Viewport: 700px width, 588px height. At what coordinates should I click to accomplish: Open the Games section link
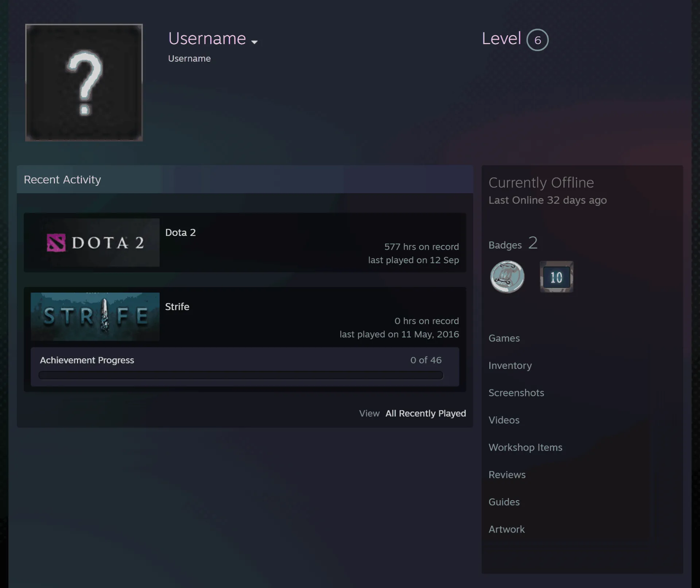click(504, 338)
